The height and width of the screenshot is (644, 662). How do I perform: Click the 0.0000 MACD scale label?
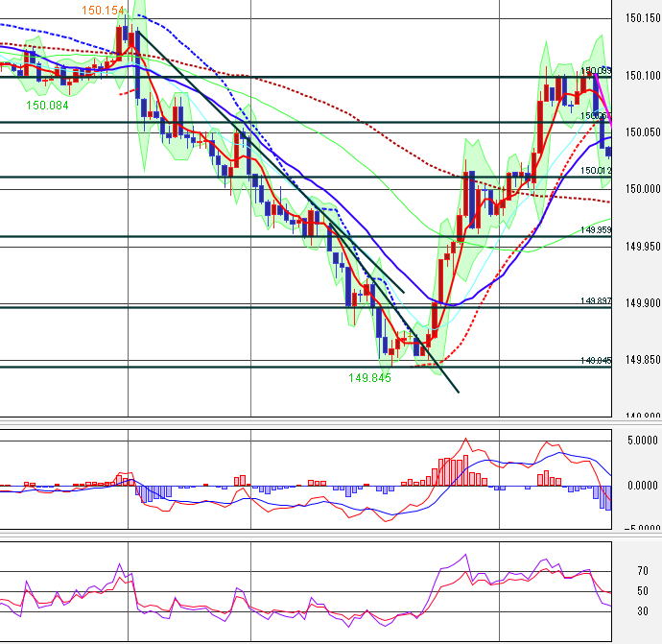click(x=641, y=485)
